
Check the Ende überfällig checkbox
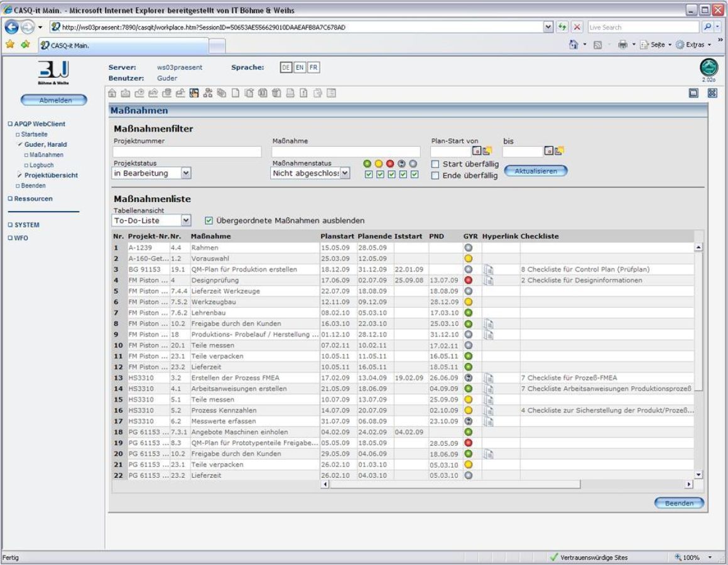point(435,177)
